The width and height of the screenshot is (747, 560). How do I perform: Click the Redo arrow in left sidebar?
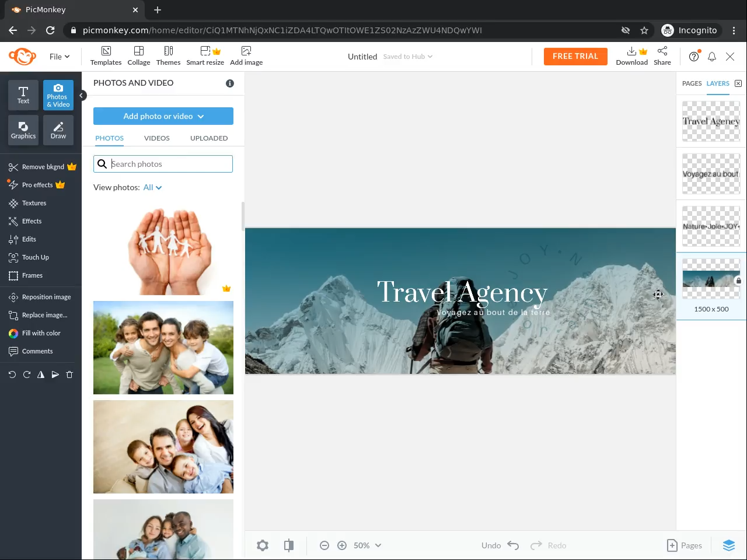[26, 374]
